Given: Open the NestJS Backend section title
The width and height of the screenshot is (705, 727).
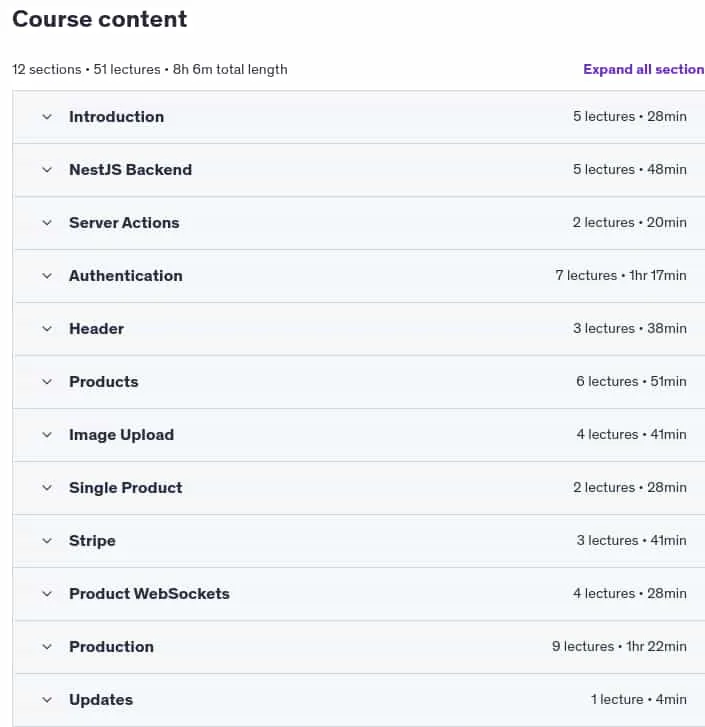Looking at the screenshot, I should click(x=130, y=170).
